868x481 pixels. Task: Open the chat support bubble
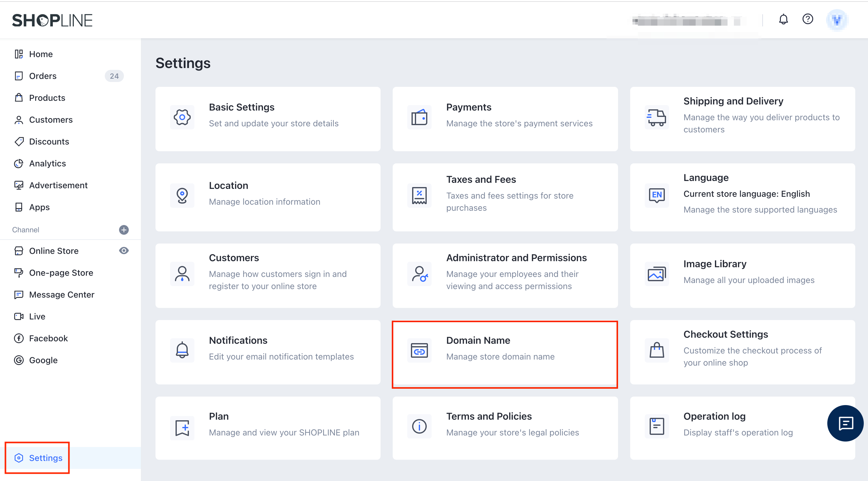845,423
